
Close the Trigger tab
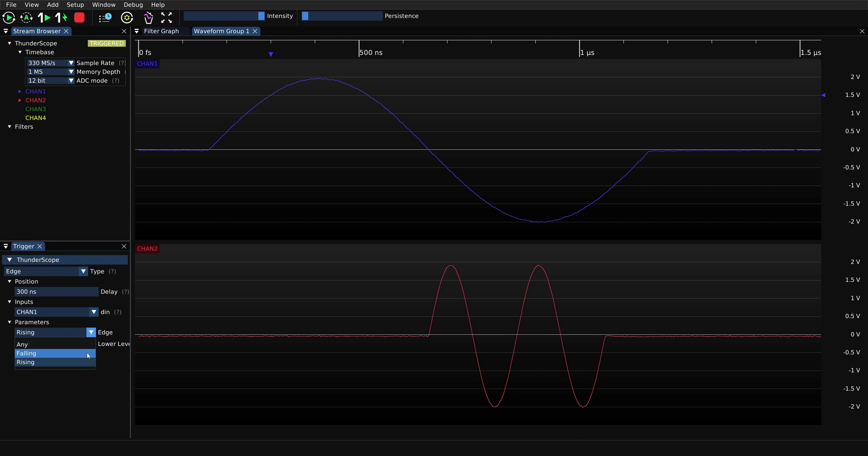click(40, 246)
